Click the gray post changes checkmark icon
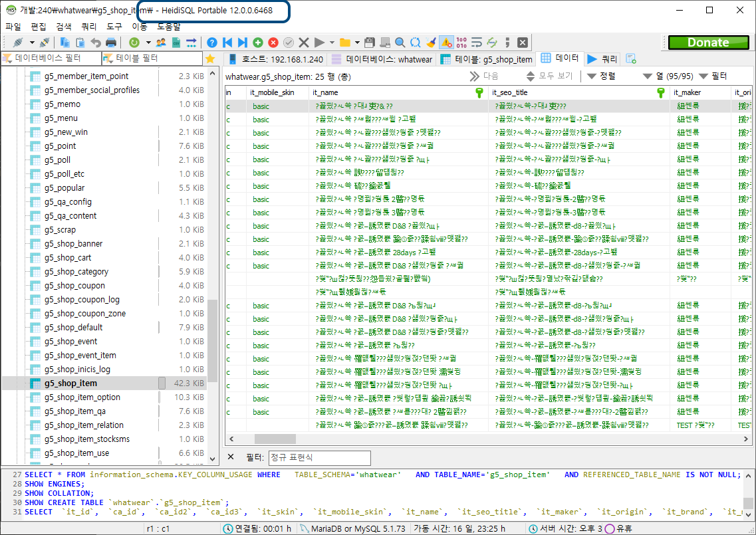The image size is (756, 535). [x=289, y=43]
